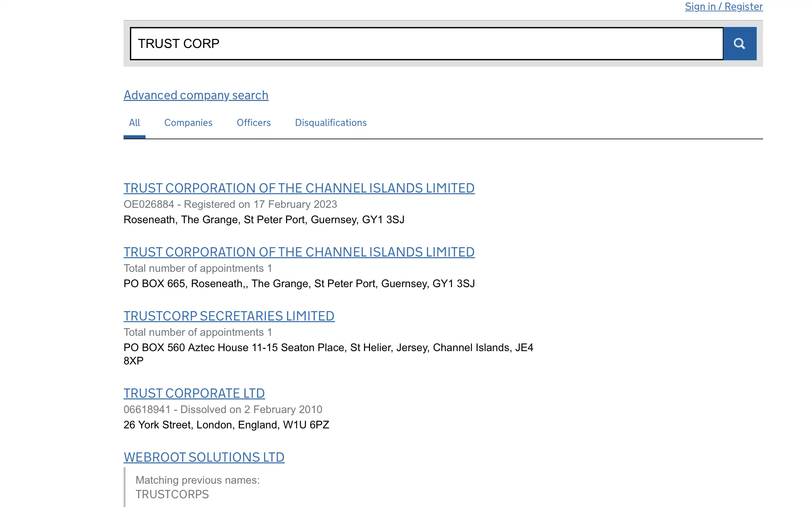Open the Sign in / Register link
812x507 pixels.
(723, 6)
